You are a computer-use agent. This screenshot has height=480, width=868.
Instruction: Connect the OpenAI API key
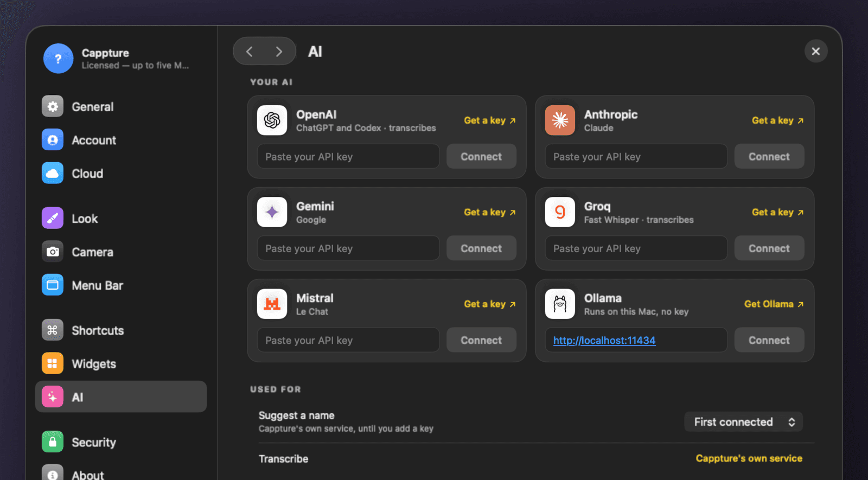(x=481, y=157)
